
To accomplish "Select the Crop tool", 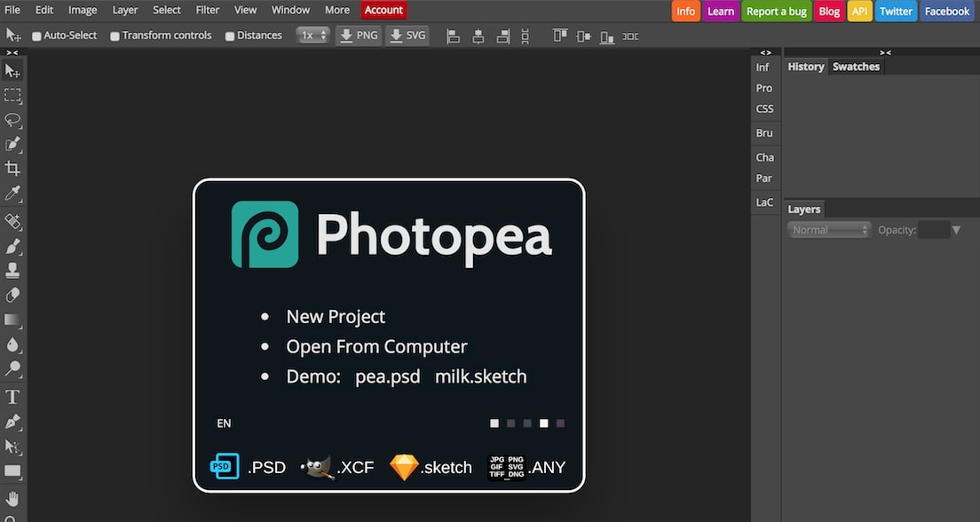I will tap(12, 168).
